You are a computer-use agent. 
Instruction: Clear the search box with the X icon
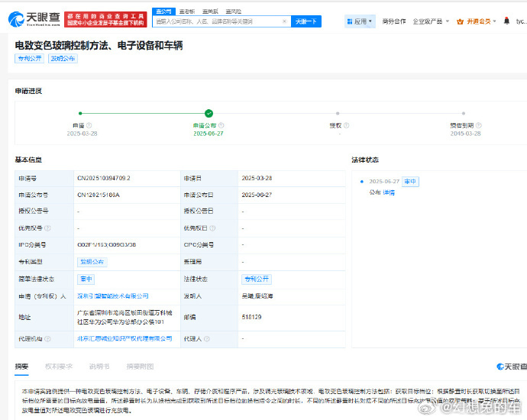(284, 21)
